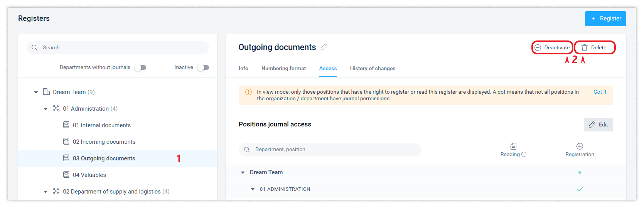Select 01 Internal documents in the tree
The image size is (644, 207).
click(102, 125)
